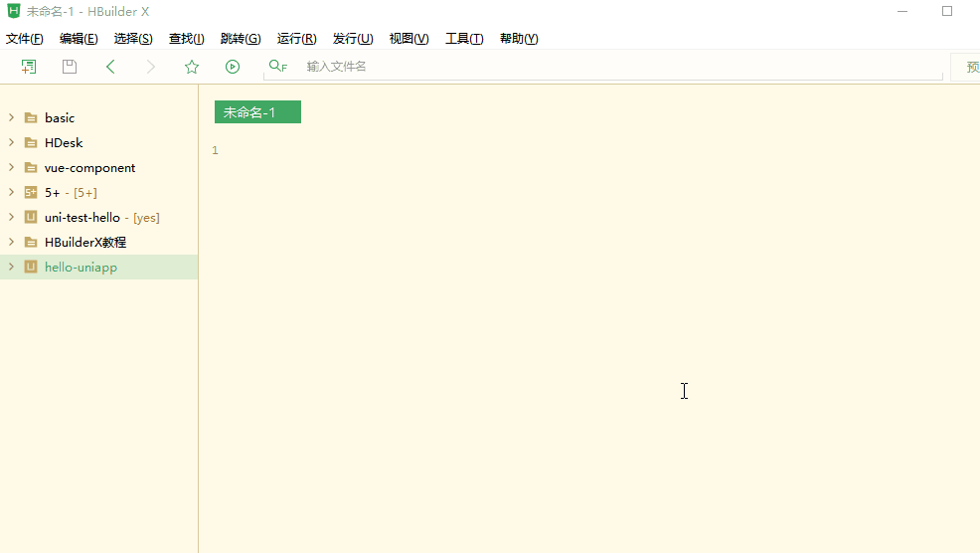Click line number 1 in the editor gutter
Screen dimensions: 980x553
point(215,150)
